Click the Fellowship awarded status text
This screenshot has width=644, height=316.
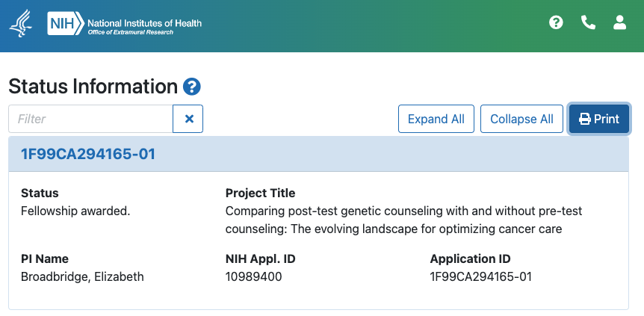click(75, 211)
